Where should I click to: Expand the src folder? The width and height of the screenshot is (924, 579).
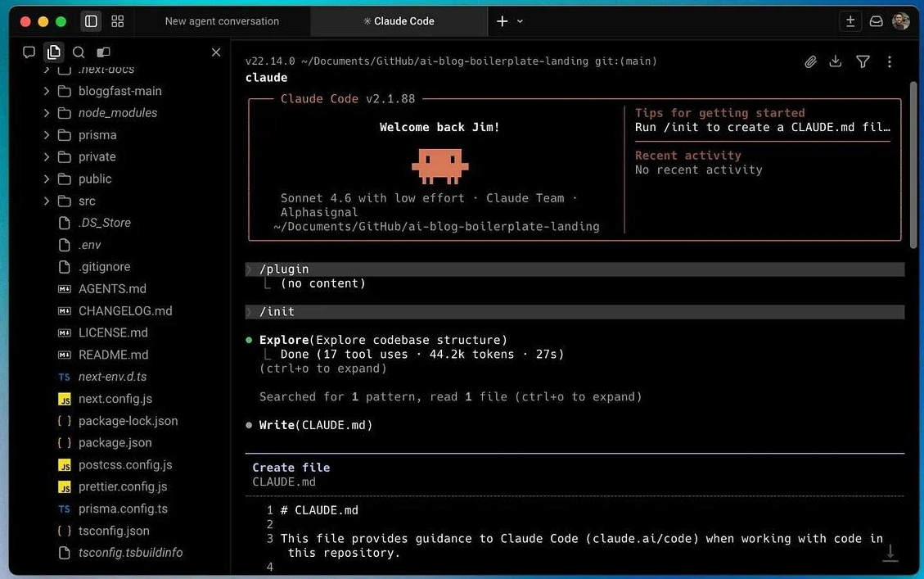pos(47,201)
